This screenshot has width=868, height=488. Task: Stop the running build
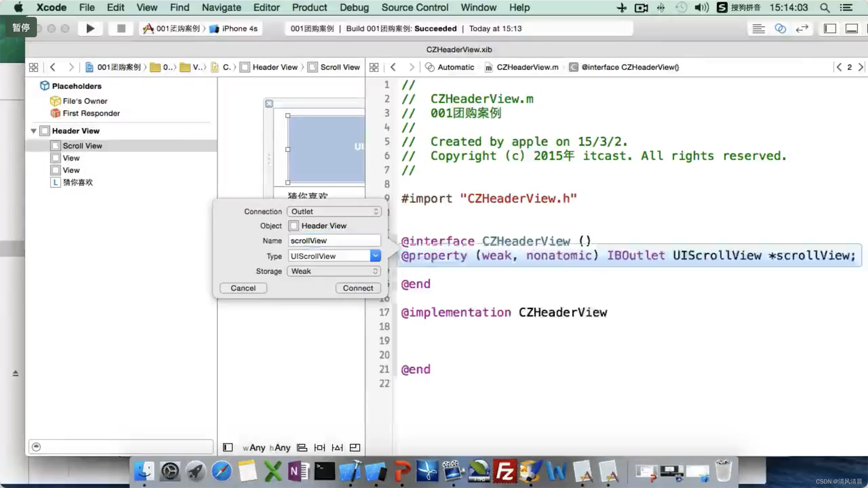[x=121, y=28]
